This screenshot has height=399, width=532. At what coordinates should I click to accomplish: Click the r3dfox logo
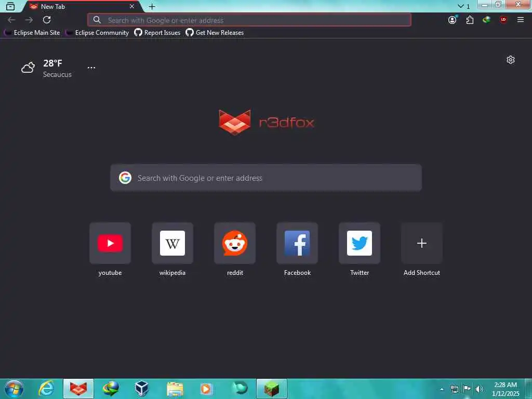point(267,122)
